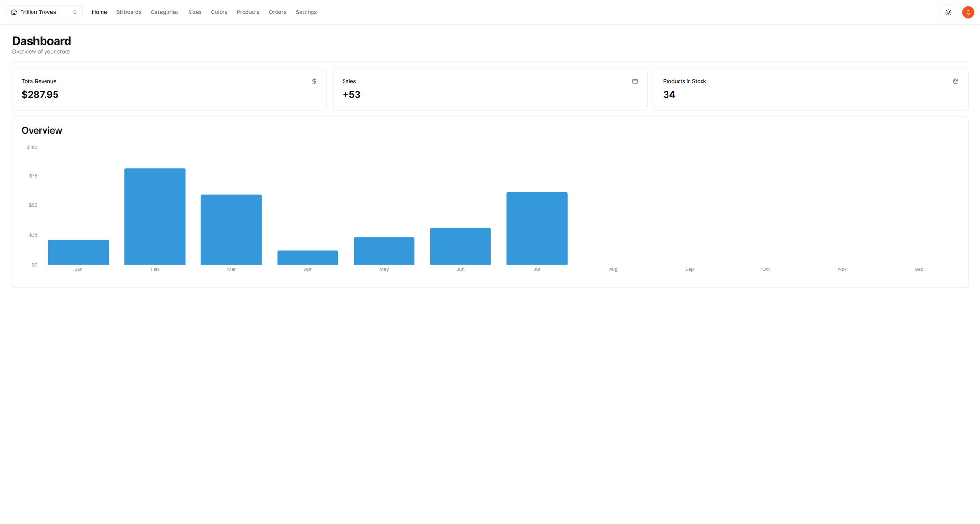Open the Sizes management page
The image size is (980, 524).
click(194, 12)
